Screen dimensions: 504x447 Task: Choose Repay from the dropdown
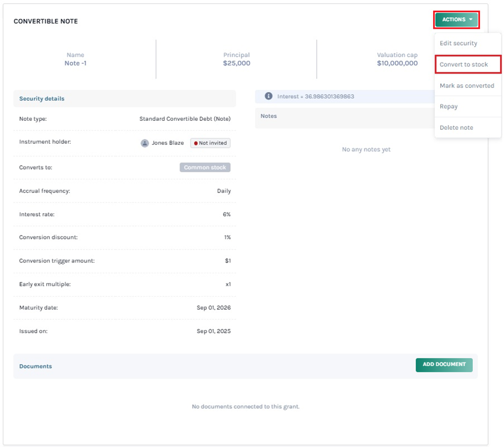coord(449,107)
